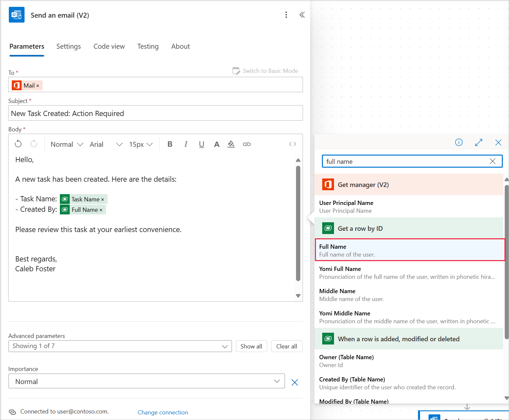Remove the Full Name token from body
Viewport: 509px width, 420px height.
tap(101, 210)
